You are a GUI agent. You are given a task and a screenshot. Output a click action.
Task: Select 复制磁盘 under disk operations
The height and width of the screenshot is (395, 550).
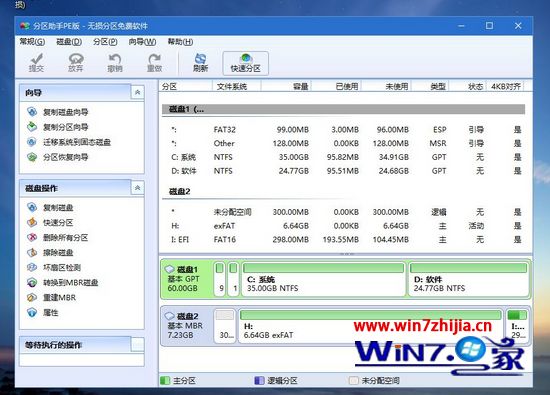click(x=50, y=207)
